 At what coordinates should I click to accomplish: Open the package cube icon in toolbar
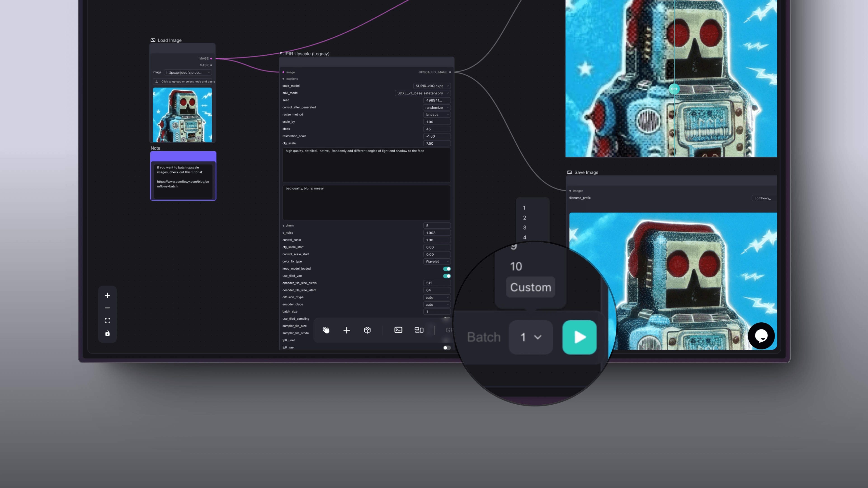tap(367, 330)
